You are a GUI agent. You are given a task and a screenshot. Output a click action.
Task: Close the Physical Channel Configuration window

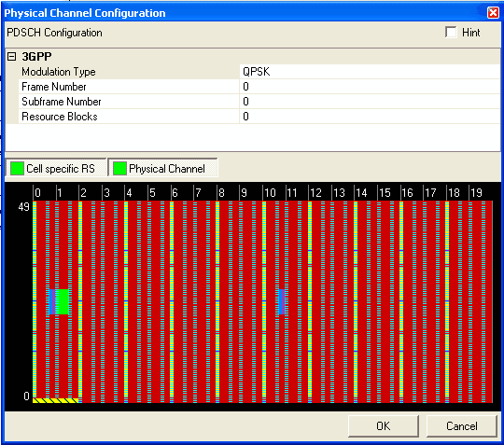[x=493, y=12]
